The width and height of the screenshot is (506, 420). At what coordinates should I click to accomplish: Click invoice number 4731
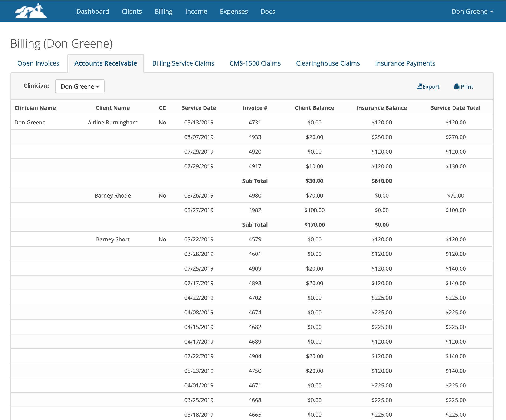(x=254, y=122)
